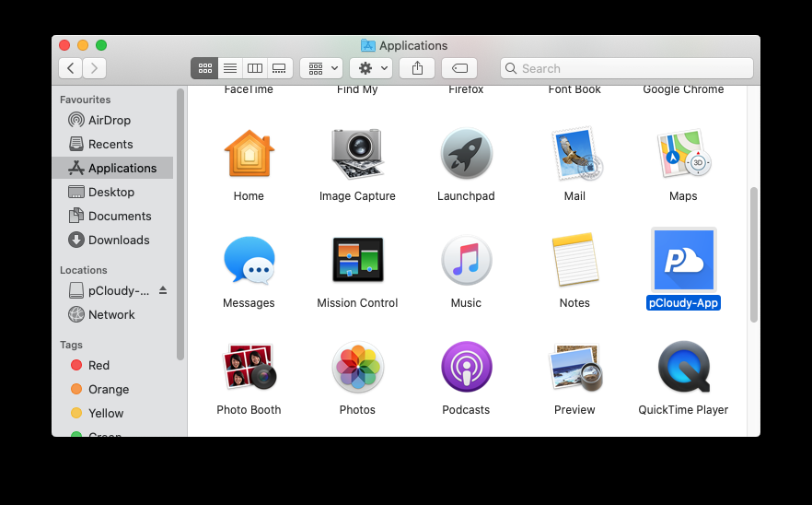Select the Mail stamp icon
Image resolution: width=812 pixels, height=505 pixels.
[576, 154]
